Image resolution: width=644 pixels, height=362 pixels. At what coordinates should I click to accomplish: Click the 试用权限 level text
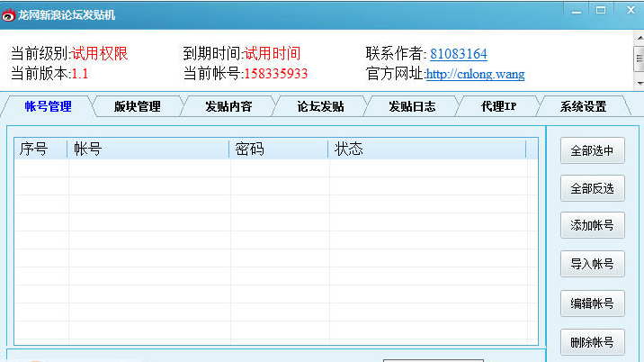click(100, 54)
